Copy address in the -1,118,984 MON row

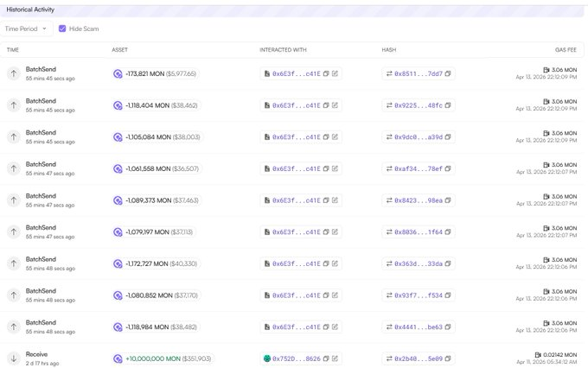tap(326, 327)
